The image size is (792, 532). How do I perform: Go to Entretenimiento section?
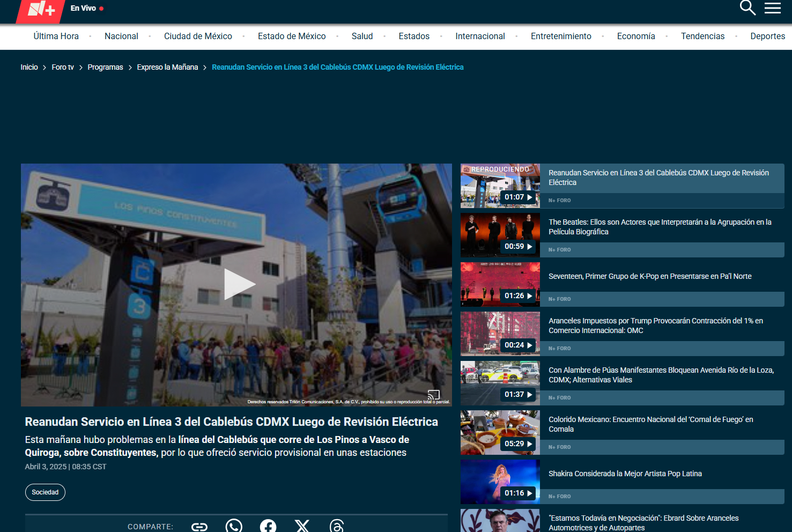[561, 36]
